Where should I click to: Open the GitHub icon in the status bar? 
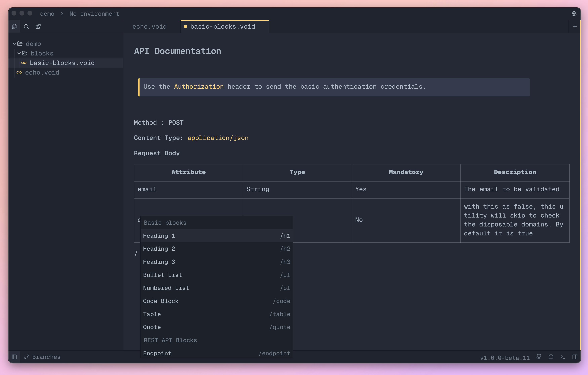pyautogui.click(x=539, y=357)
